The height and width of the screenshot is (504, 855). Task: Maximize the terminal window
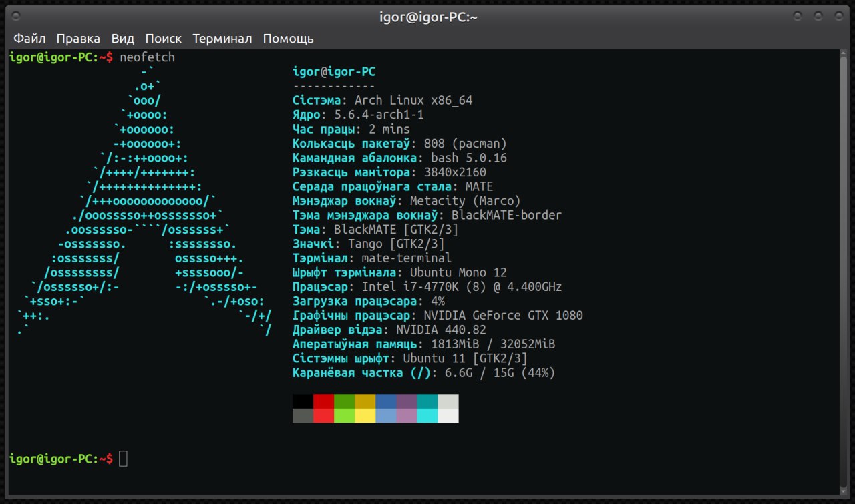point(818,15)
